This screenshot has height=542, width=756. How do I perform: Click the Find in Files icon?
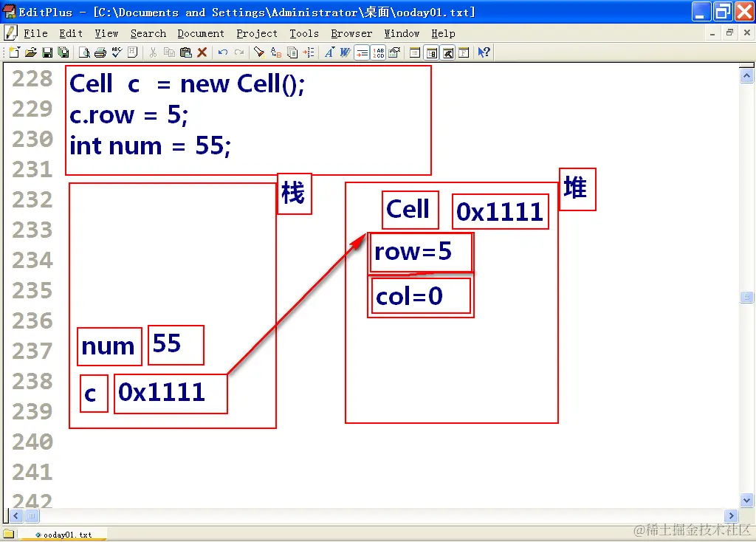tap(292, 52)
